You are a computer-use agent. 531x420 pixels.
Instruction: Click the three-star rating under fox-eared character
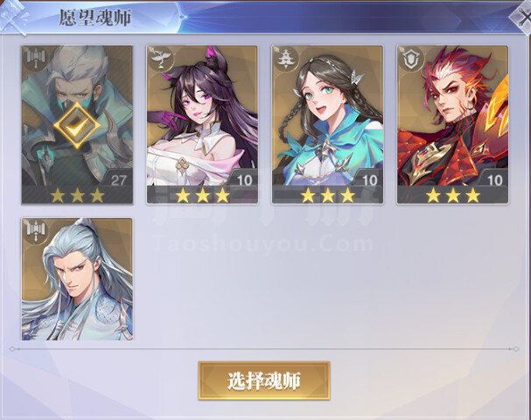point(202,195)
